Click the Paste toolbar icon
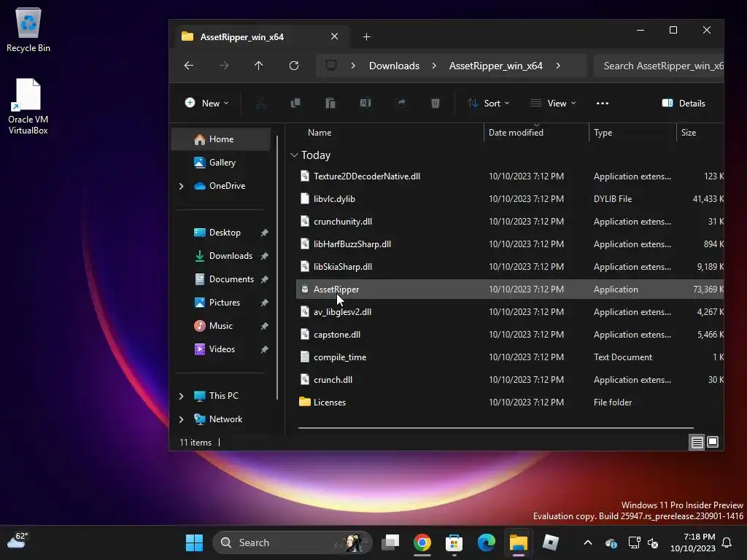Image resolution: width=747 pixels, height=560 pixels. 330,103
